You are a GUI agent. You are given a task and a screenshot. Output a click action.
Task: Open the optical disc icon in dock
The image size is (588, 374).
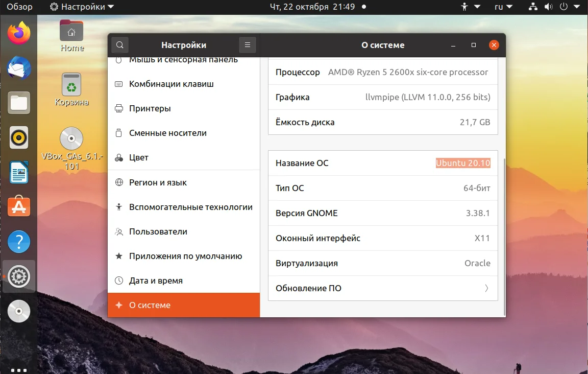19,311
